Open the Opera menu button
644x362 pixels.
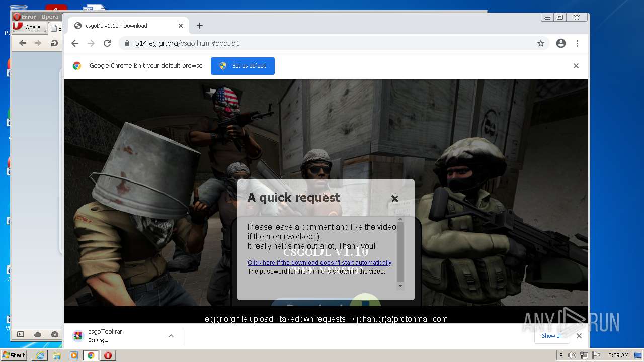pyautogui.click(x=29, y=27)
